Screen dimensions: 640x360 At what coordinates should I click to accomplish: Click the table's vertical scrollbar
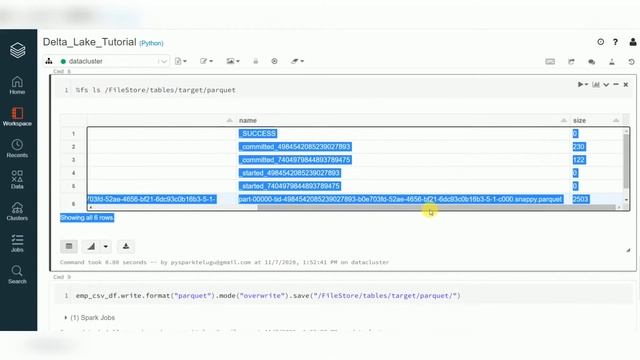pos(626,161)
